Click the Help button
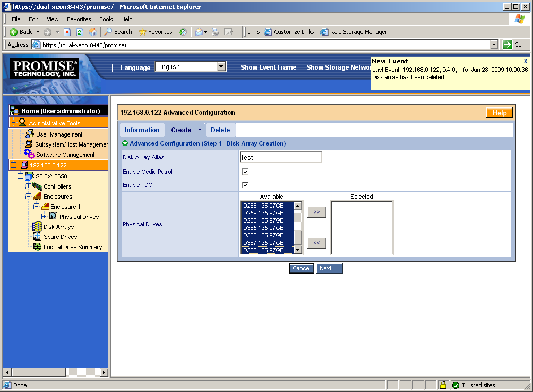533x392 pixels. [499, 113]
